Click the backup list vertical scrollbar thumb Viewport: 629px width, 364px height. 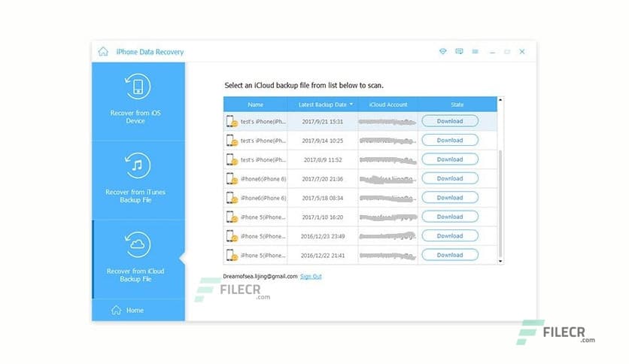(x=500, y=204)
